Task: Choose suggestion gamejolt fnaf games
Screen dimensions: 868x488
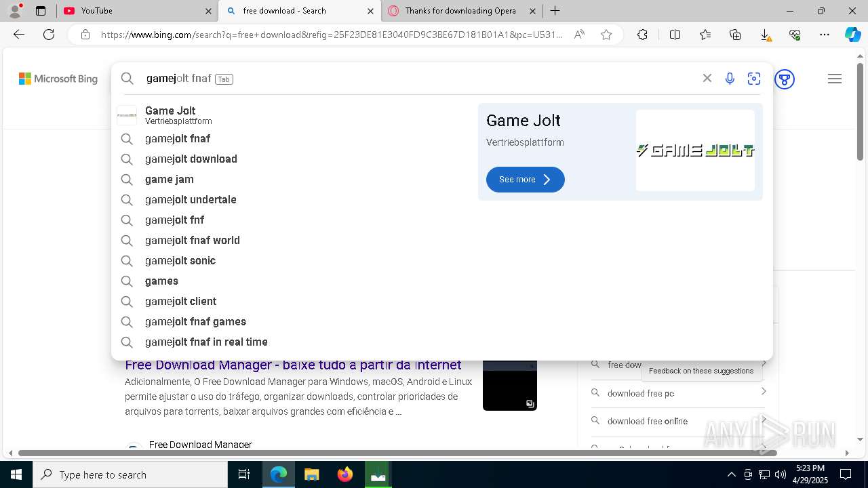Action: pyautogui.click(x=292, y=321)
